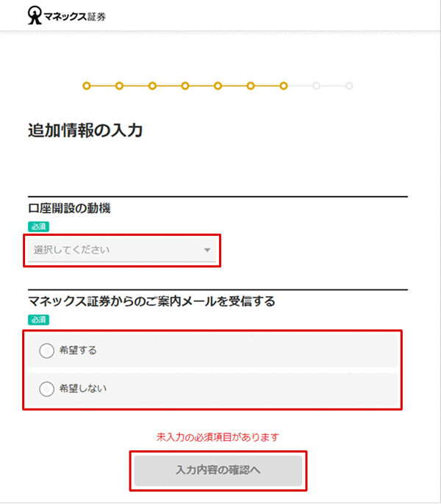
Task: Click the 希望する option label text
Action: 78,351
